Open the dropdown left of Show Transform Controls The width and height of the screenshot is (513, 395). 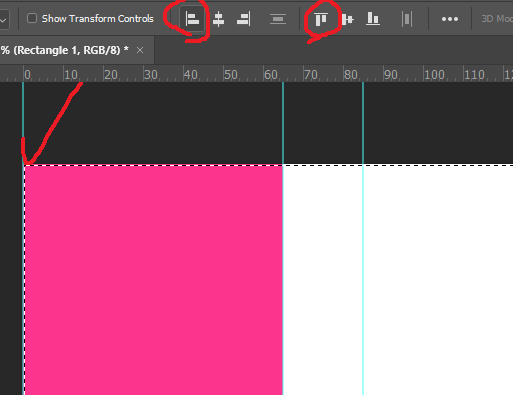pos(3,19)
